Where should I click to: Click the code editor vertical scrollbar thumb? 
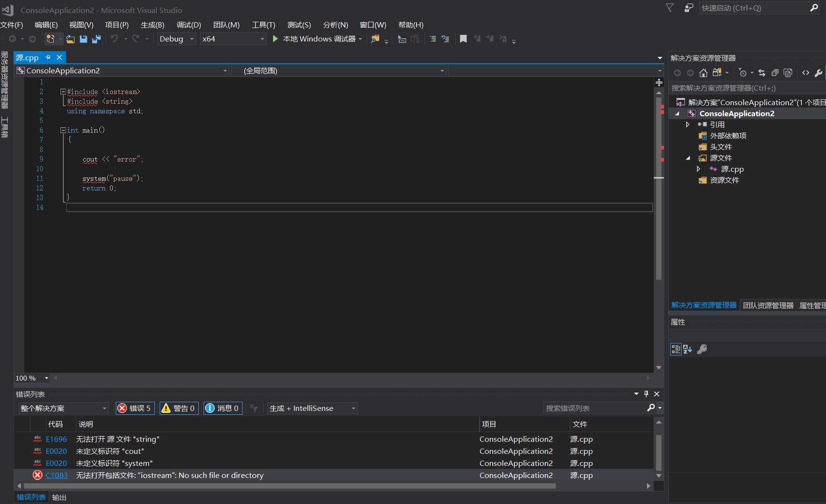coord(659,188)
